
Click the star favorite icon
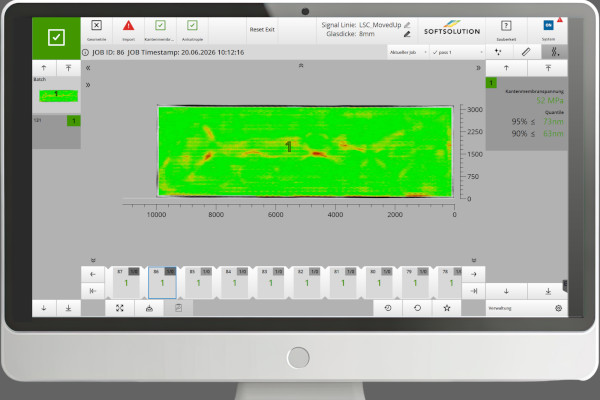pos(447,308)
